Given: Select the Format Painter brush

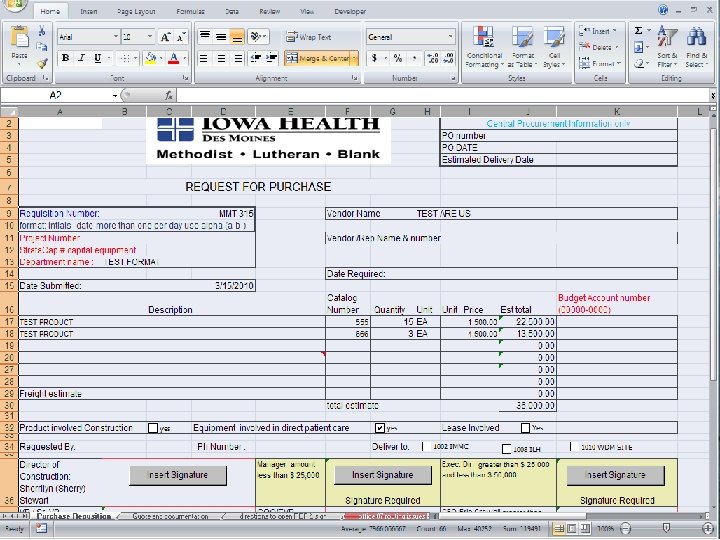Looking at the screenshot, I should point(42,63).
